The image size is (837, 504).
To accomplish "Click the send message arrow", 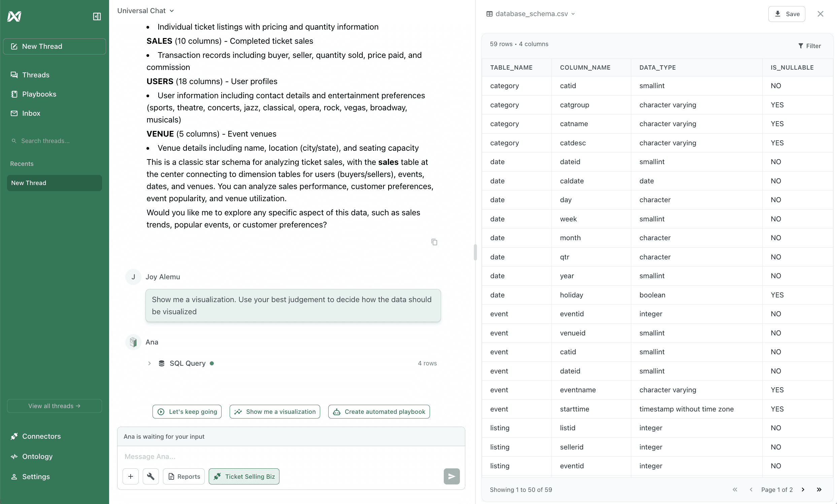I will [x=451, y=476].
